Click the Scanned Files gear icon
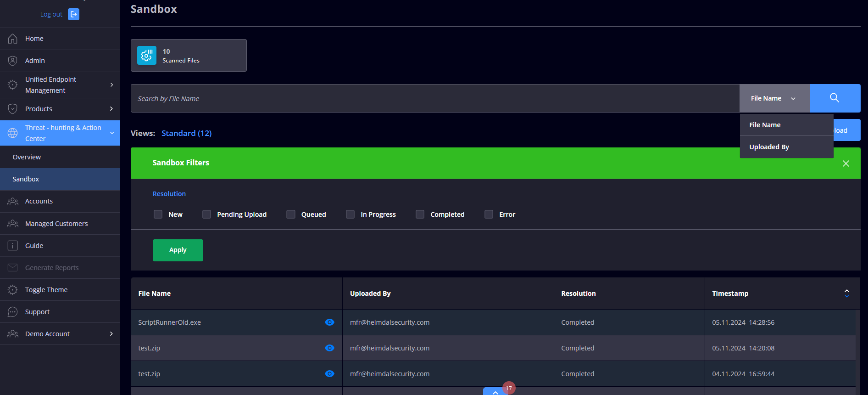Viewport: 868px width, 395px height. (146, 56)
